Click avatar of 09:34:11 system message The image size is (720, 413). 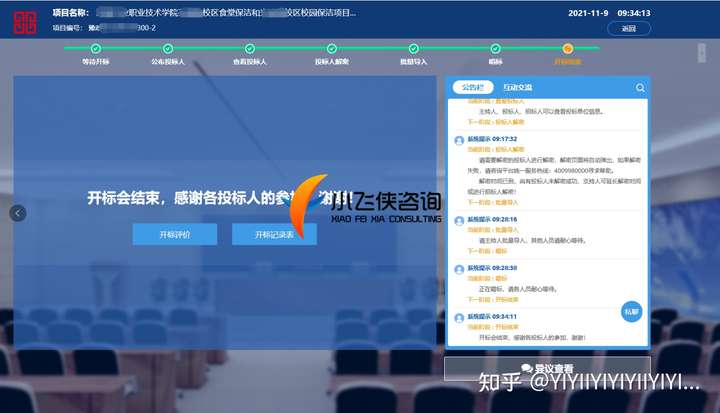459,318
